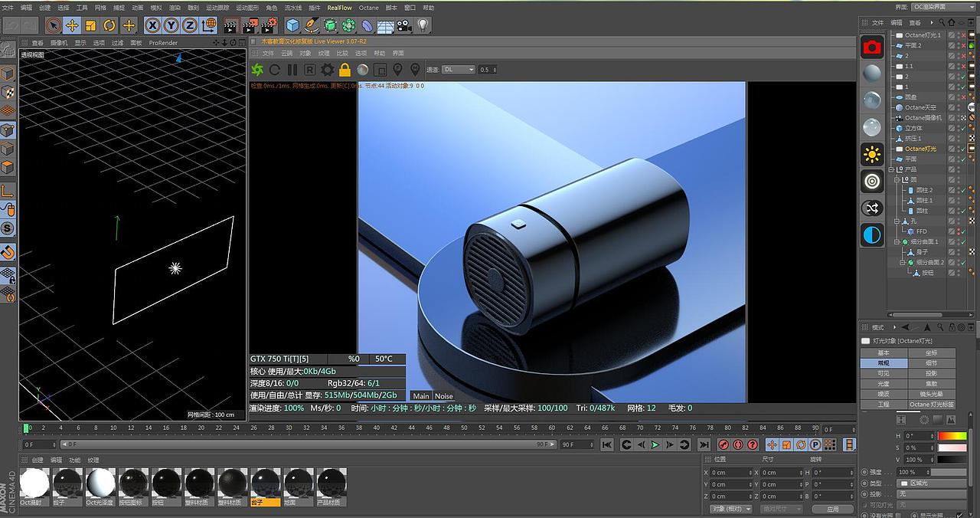
Task: Switch to the 常规 attribute tab
Action: [884, 363]
